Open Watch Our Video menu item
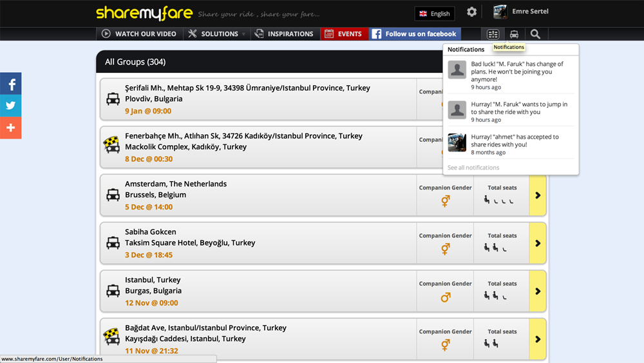The width and height of the screenshot is (644, 363). [140, 34]
